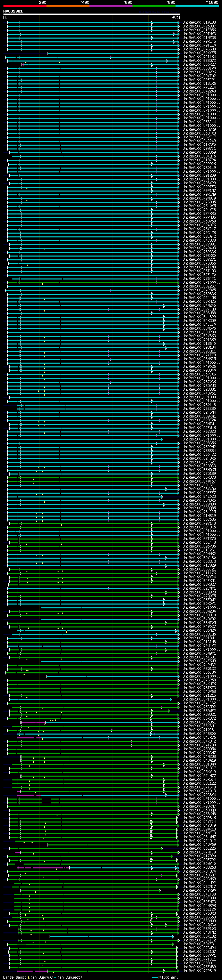The image size is (222, 980).
Task: Select the UniRef100_Q1XGE0 label
Action: (x=199, y=145)
